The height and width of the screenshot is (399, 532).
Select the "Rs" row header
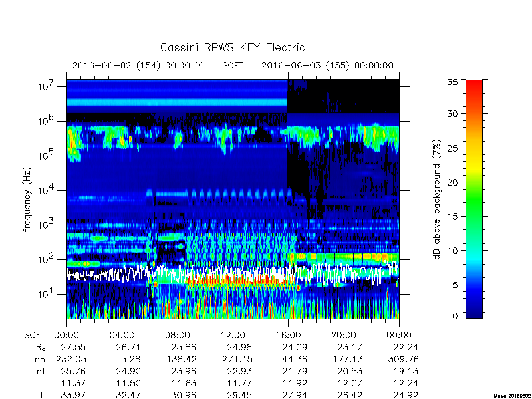pyautogui.click(x=41, y=348)
